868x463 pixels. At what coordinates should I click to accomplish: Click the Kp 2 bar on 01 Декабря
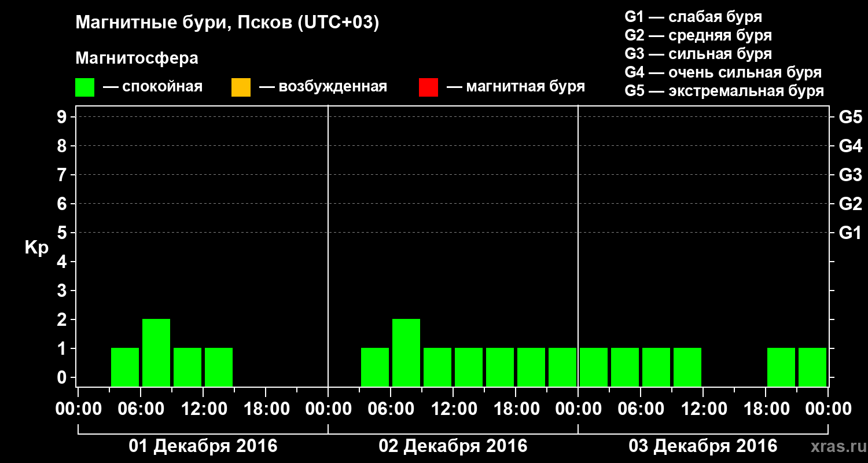click(x=156, y=352)
